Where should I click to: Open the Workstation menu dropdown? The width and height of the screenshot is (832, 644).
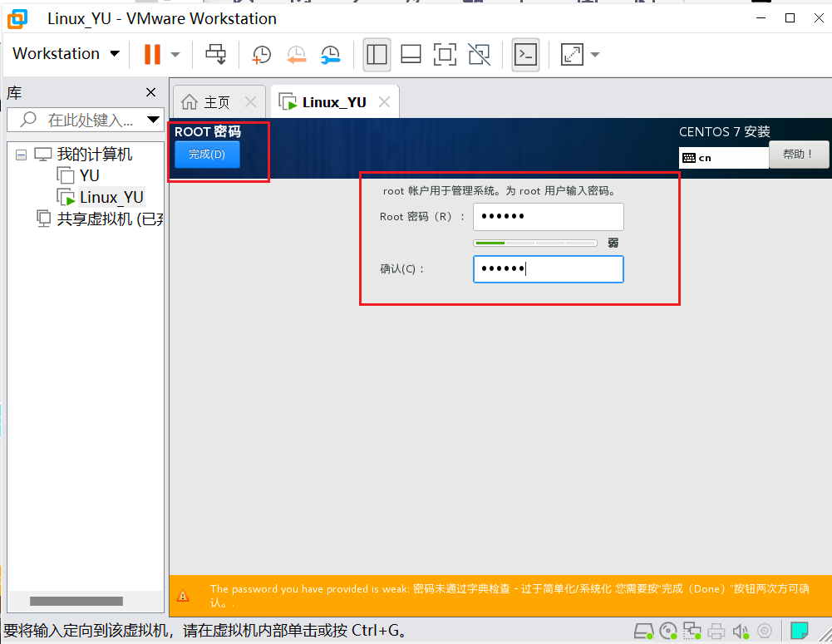coord(66,53)
